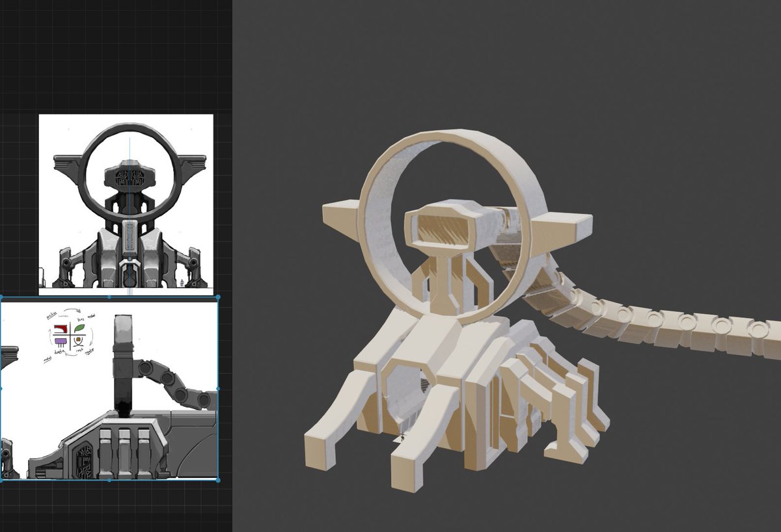The width and height of the screenshot is (781, 532).
Task: Click the colored quadrant diagram in the side-view reference
Action: click(71, 336)
